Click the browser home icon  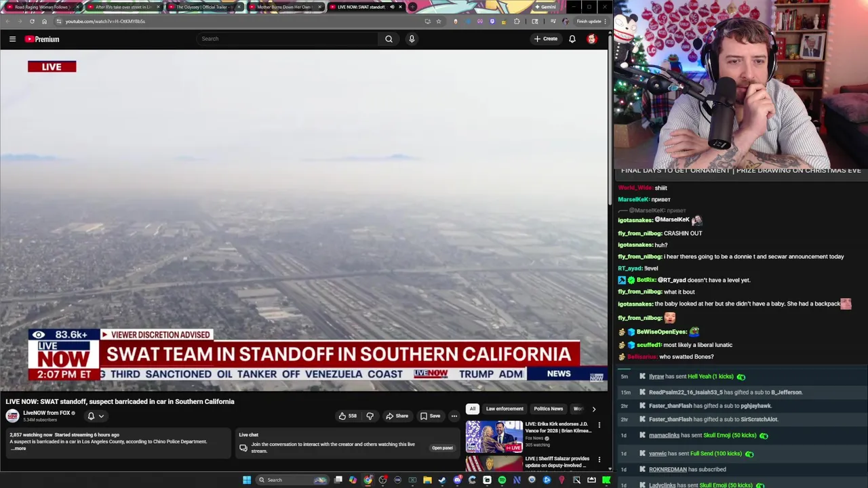44,21
